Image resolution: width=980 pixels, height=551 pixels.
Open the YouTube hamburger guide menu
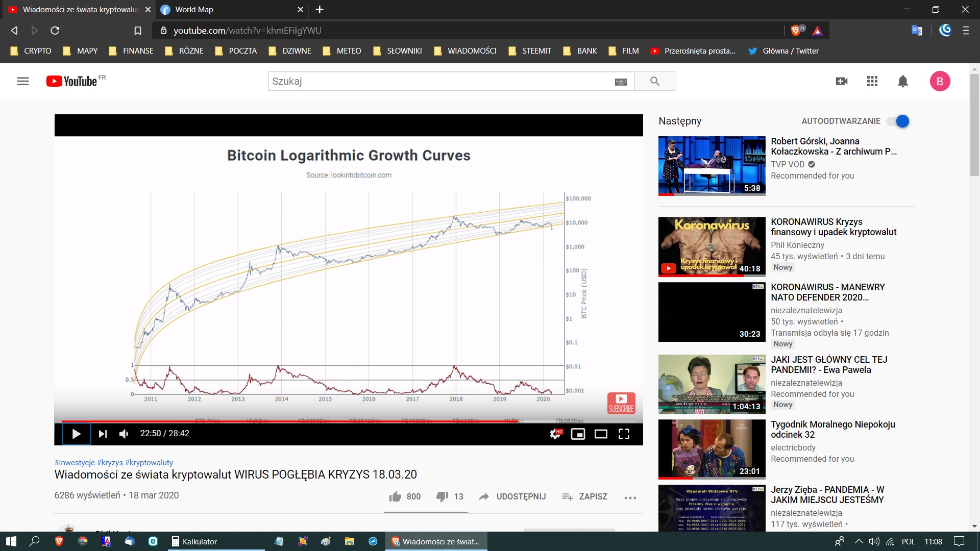coord(23,81)
